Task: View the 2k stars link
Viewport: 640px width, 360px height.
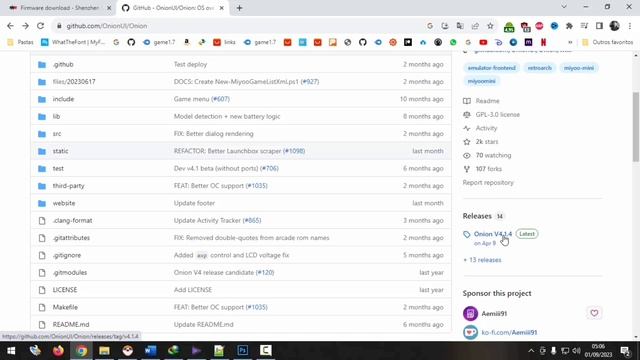Action: (487, 142)
